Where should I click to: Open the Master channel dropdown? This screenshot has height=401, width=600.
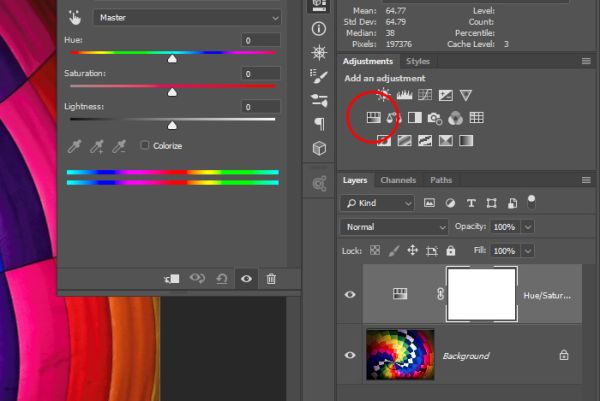(187, 18)
